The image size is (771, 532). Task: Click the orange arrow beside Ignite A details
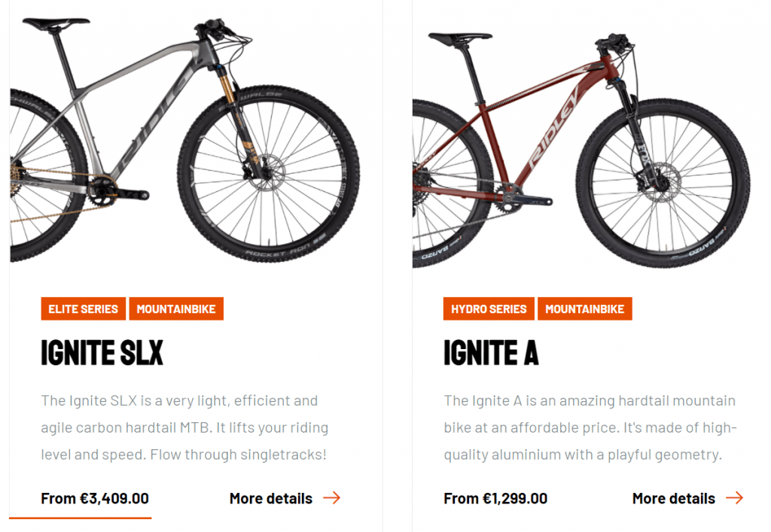(734, 497)
